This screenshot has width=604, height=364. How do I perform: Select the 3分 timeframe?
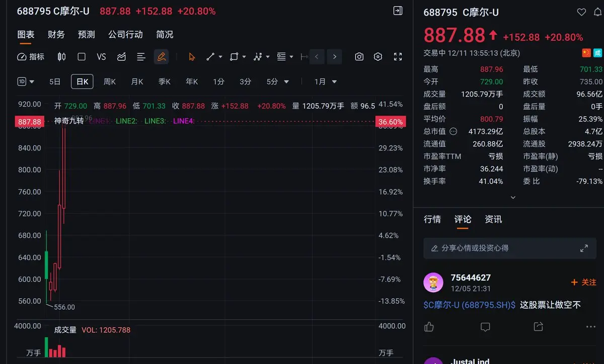pos(245,81)
